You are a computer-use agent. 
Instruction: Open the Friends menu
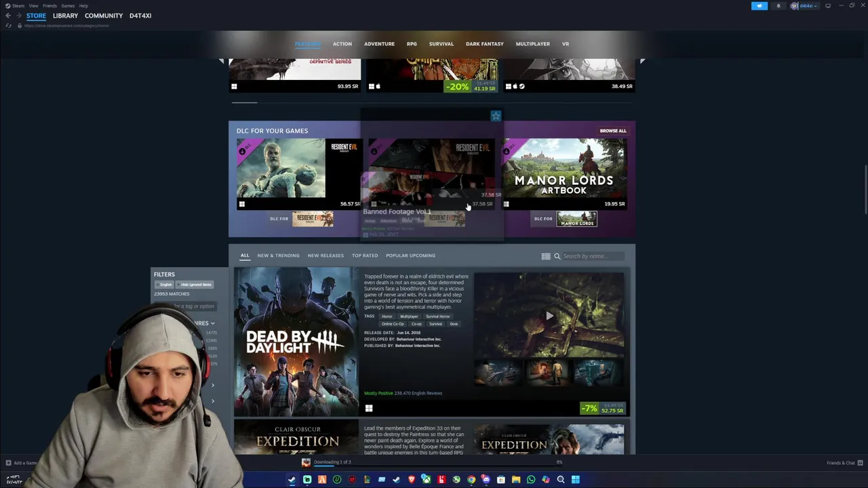[50, 5]
